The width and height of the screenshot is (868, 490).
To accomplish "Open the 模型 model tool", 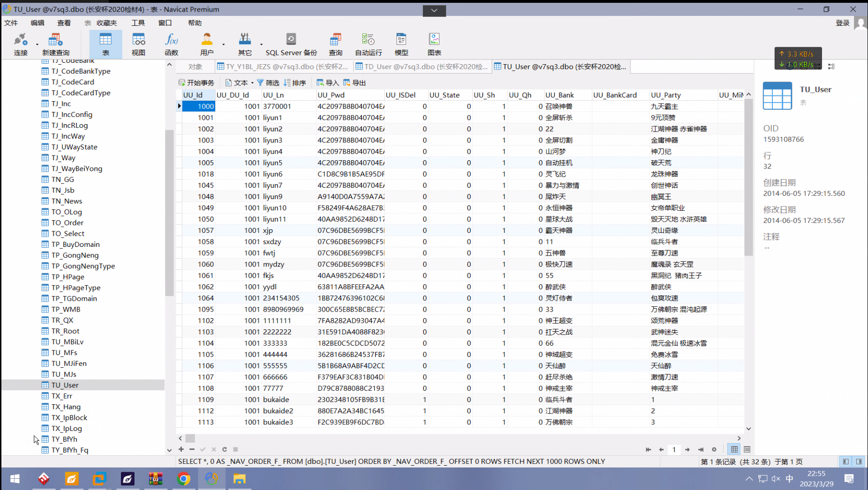I will point(401,45).
